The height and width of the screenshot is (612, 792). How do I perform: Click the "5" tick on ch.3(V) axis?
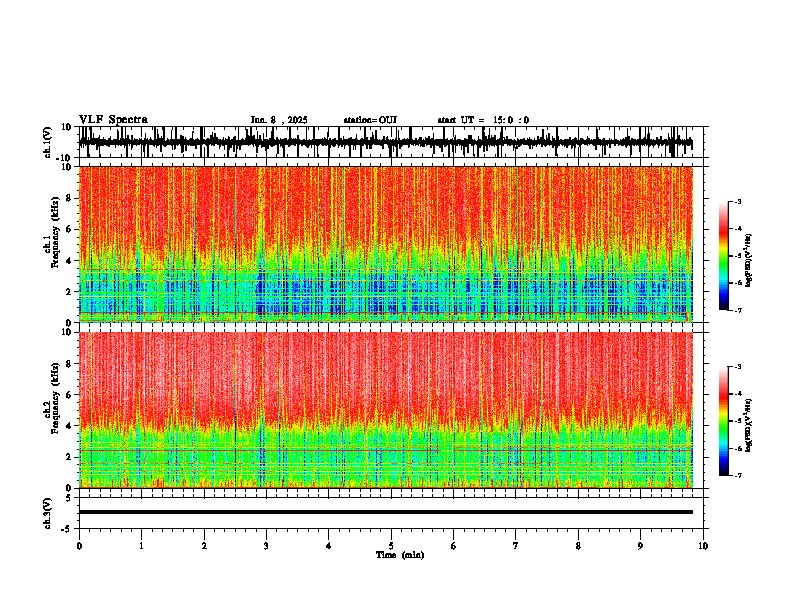(x=70, y=497)
